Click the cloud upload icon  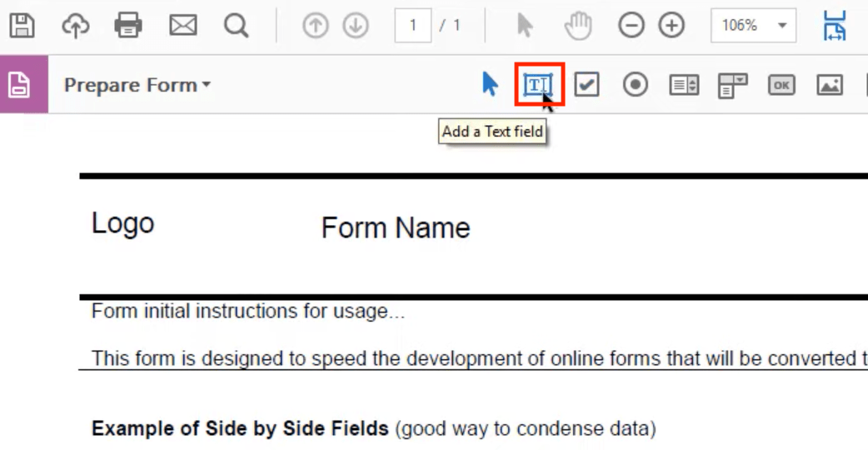click(76, 26)
